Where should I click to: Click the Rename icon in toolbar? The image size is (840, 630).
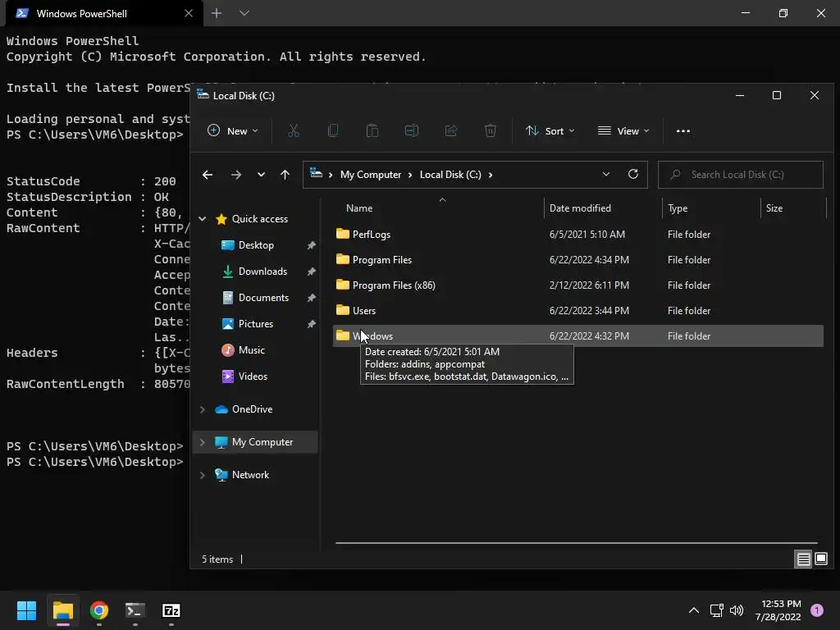[412, 130]
